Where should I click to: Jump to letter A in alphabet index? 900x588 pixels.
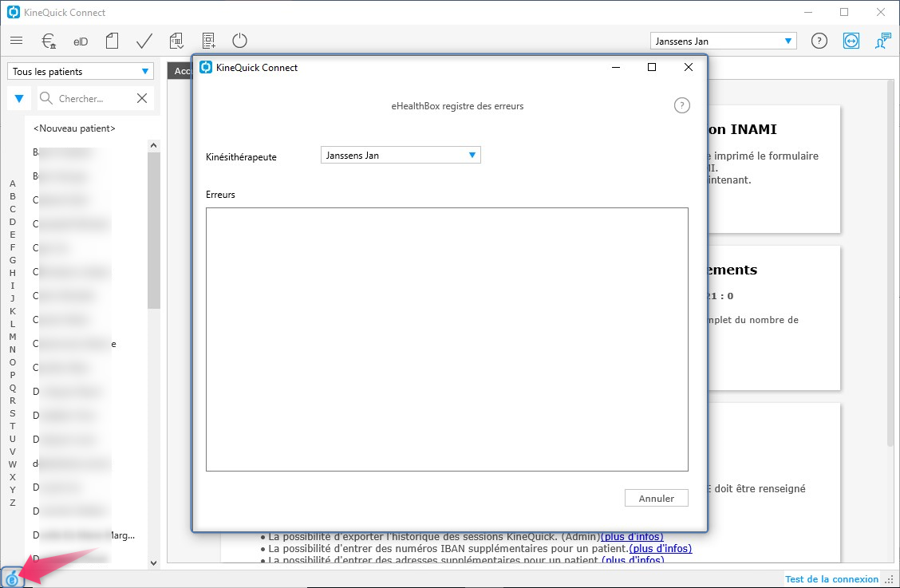click(13, 184)
